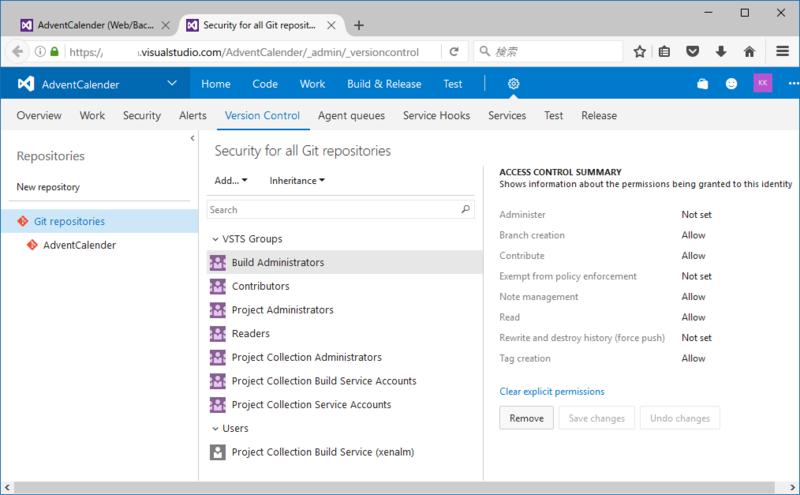Open the Code hub
Screen dimensions: 800x495
265,84
